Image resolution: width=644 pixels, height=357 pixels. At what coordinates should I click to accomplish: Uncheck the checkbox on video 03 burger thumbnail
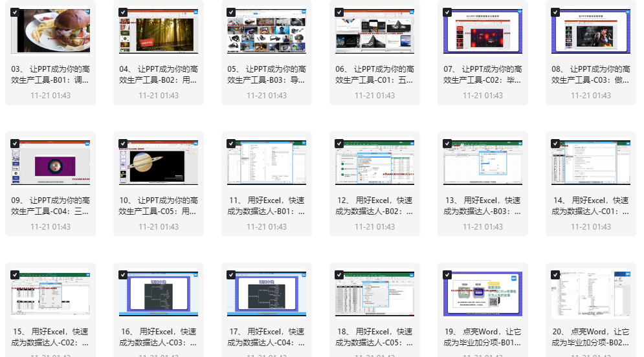click(15, 13)
